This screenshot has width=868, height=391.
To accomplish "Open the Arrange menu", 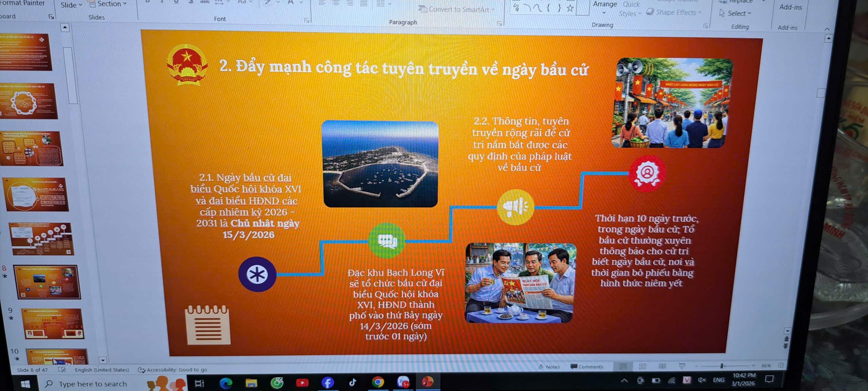I will pyautogui.click(x=605, y=7).
